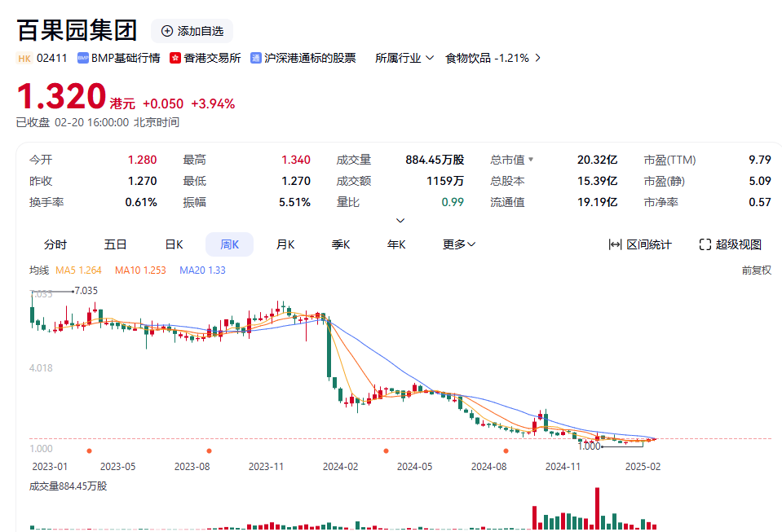Switch to 季K chart tab
This screenshot has width=782, height=532.
341,244
